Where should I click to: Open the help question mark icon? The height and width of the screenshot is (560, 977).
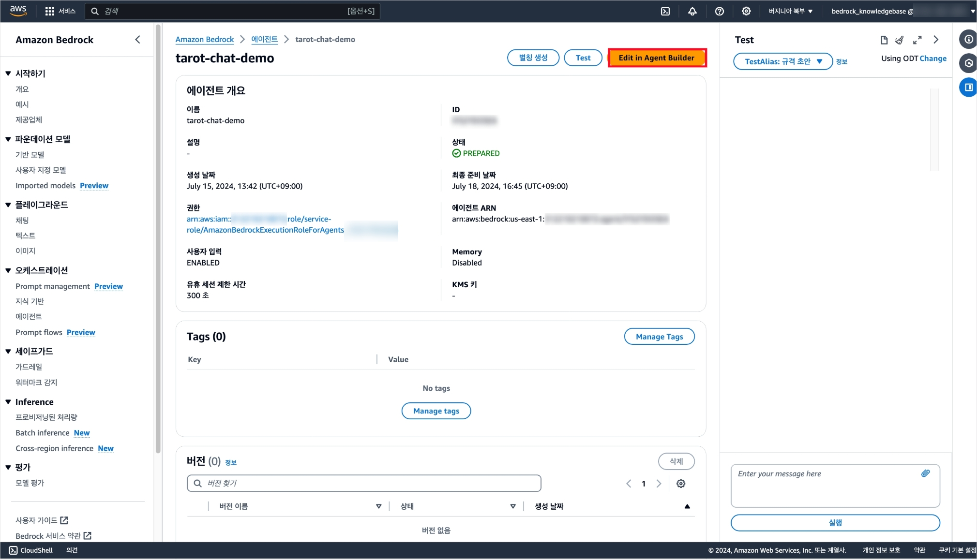coord(720,11)
